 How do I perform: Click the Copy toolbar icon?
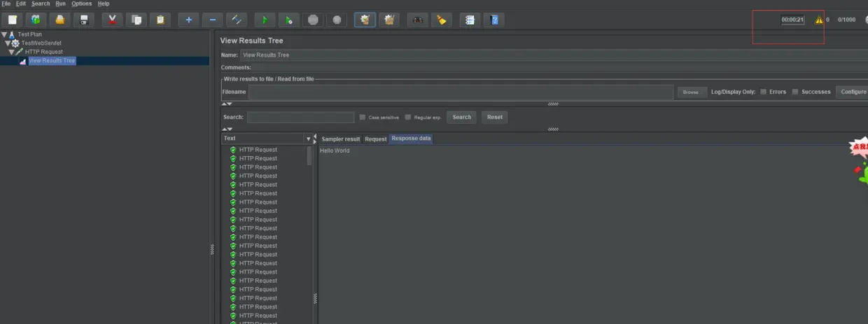[136, 20]
